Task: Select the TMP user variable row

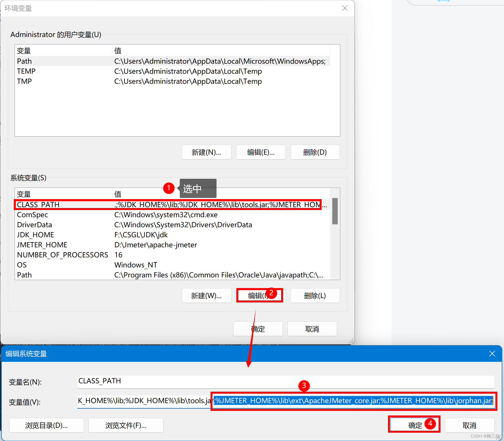Action: click(172, 81)
